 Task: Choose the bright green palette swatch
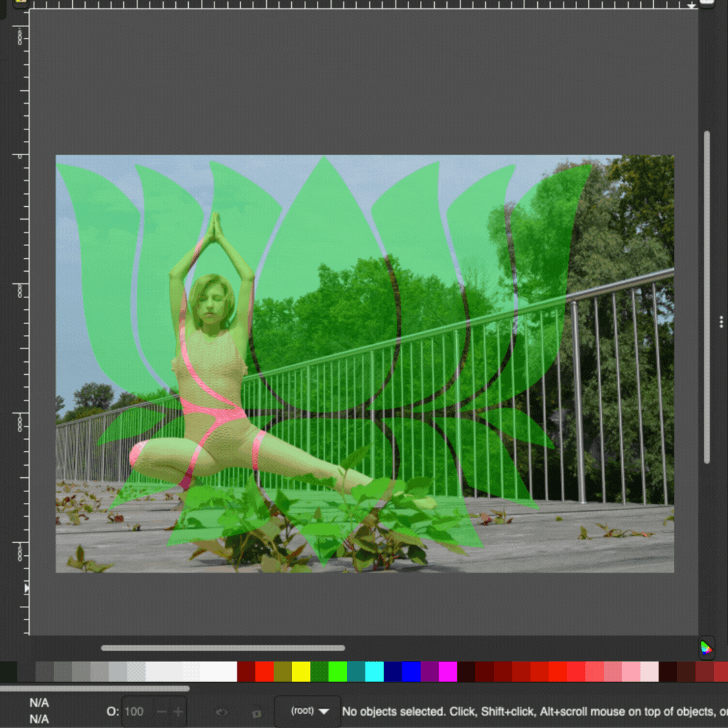338,671
